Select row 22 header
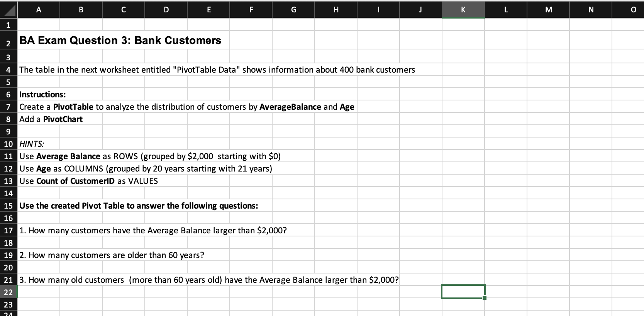644x316 pixels. tap(8, 292)
